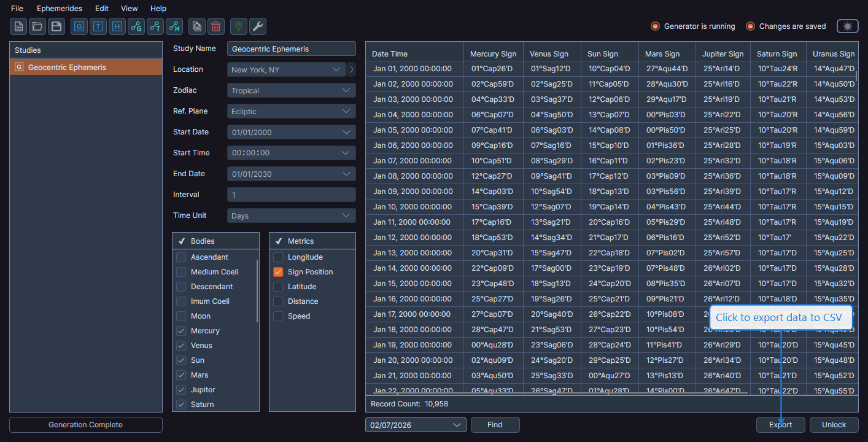
Task: Open an existing study file
Action: (x=37, y=26)
